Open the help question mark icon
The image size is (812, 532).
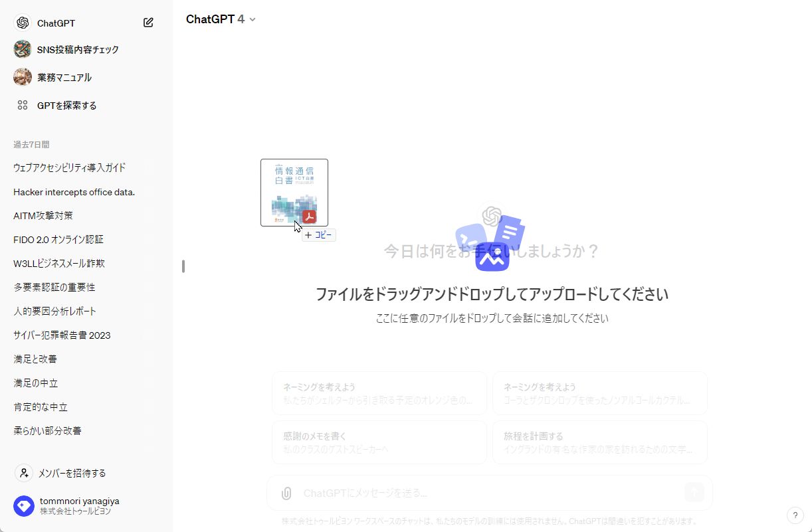coord(795,515)
